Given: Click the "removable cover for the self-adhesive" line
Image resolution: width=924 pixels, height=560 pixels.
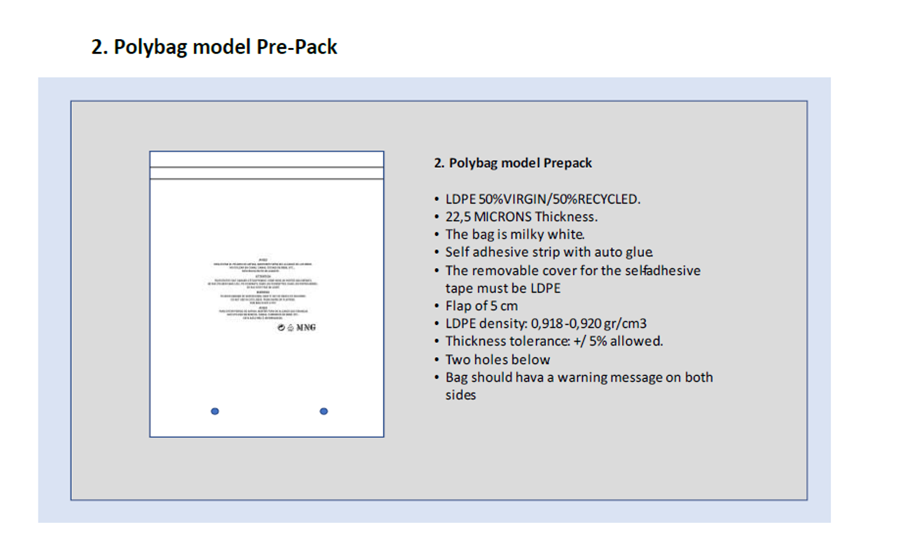Looking at the screenshot, I should tap(572, 271).
